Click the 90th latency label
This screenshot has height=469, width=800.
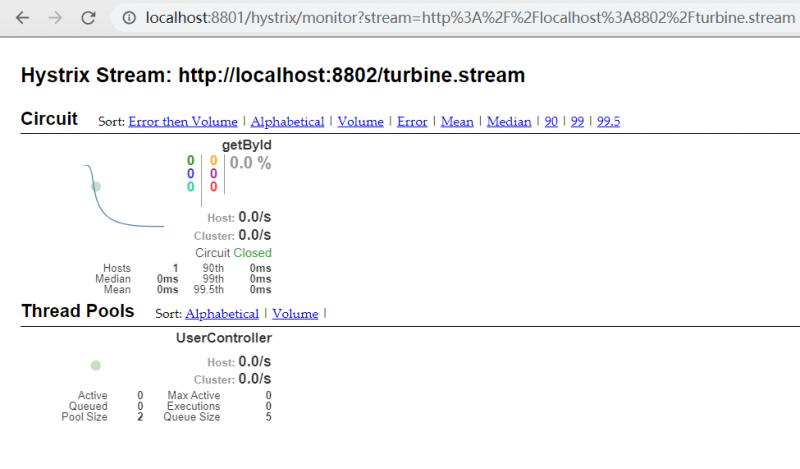[x=213, y=268]
